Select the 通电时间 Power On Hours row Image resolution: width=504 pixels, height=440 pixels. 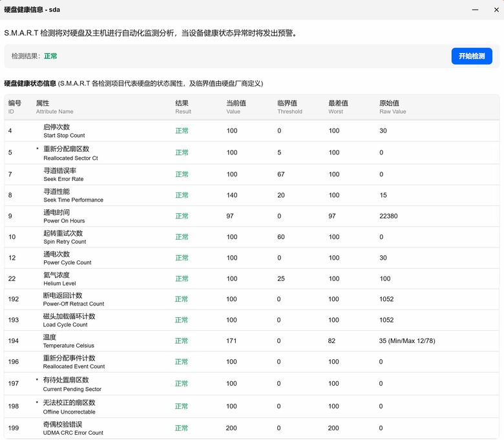252,216
